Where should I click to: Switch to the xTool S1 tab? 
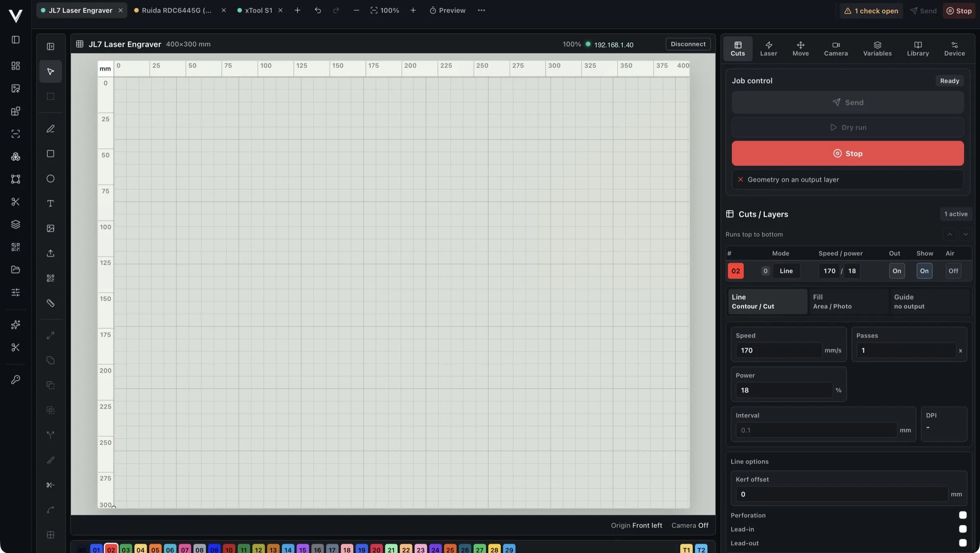tap(258, 11)
